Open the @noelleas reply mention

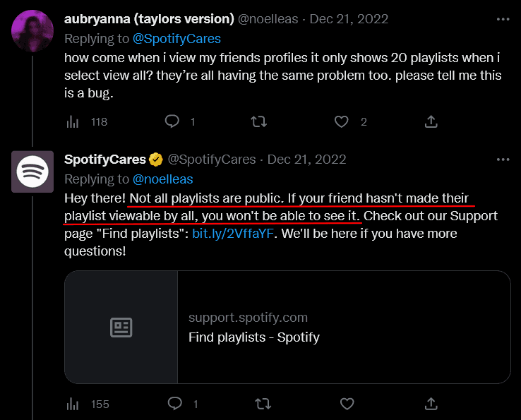click(162, 179)
